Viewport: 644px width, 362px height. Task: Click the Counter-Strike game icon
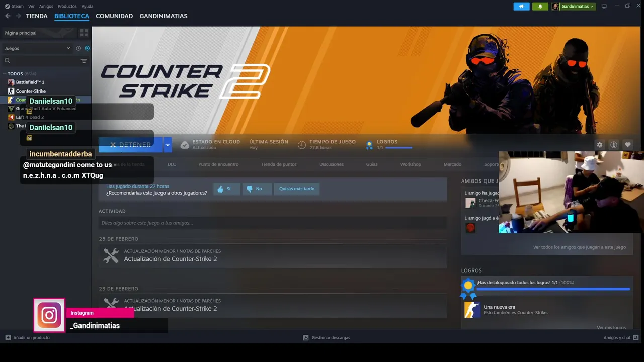pos(11,91)
